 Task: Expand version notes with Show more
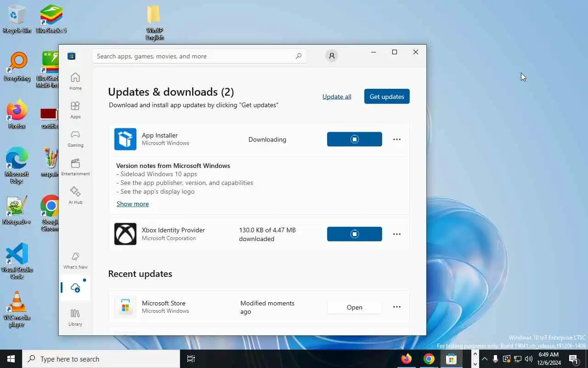pyautogui.click(x=132, y=204)
